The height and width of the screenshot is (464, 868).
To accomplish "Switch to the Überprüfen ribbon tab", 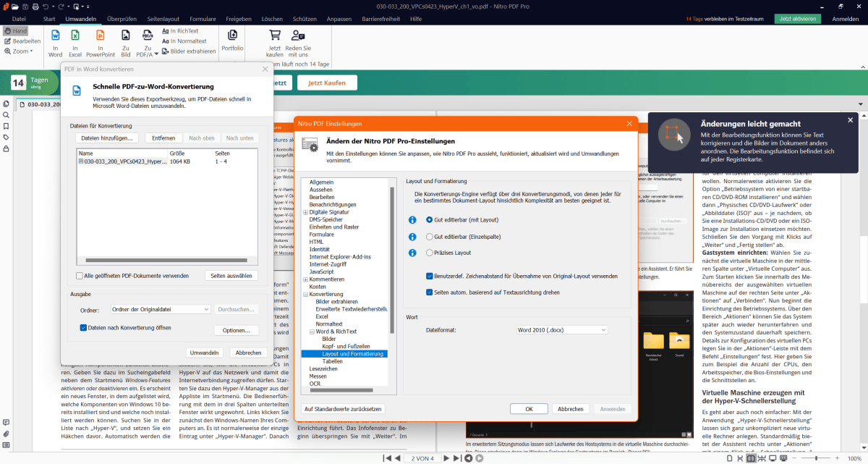I will coord(122,18).
